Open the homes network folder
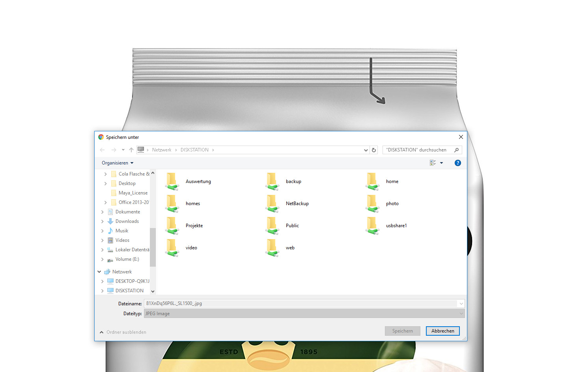Viewport: 588px width, 372px height. (183, 204)
